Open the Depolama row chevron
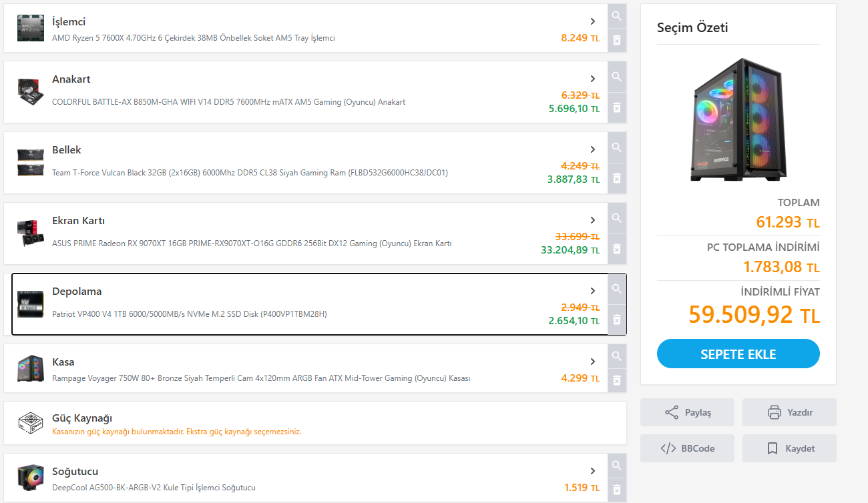 tap(593, 291)
